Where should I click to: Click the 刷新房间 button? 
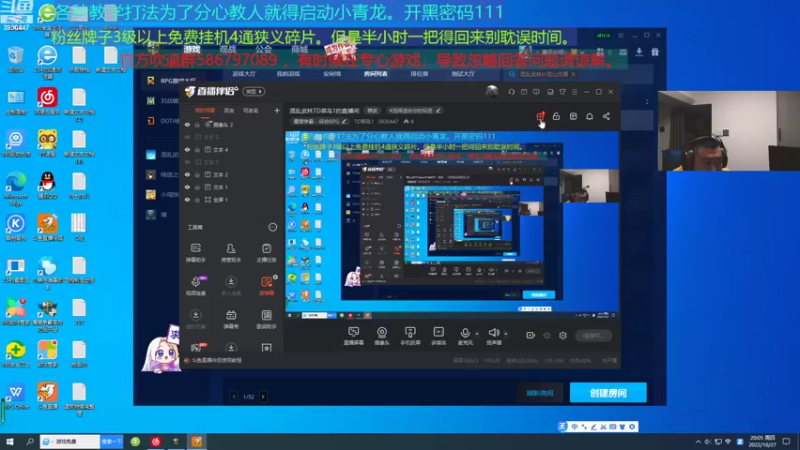pos(540,393)
